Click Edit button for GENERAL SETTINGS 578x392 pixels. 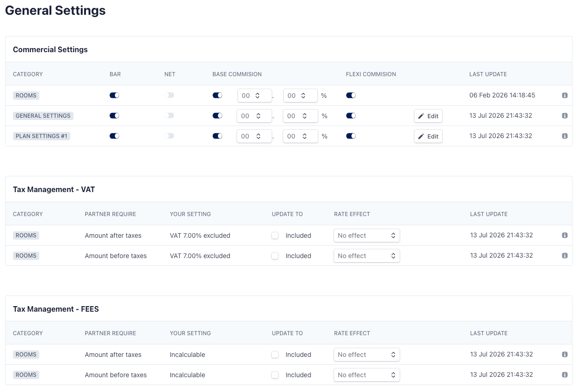pos(428,116)
